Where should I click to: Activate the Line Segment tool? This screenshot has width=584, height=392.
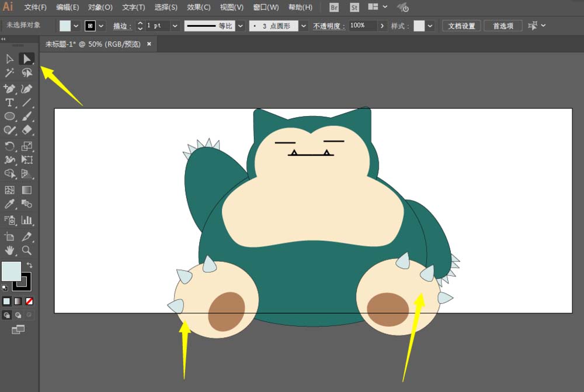tap(27, 102)
